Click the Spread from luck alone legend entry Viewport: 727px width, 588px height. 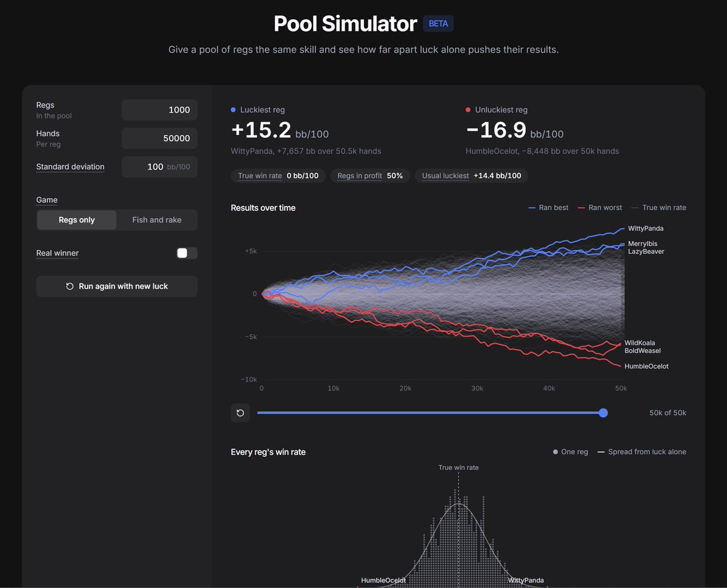[x=642, y=452]
